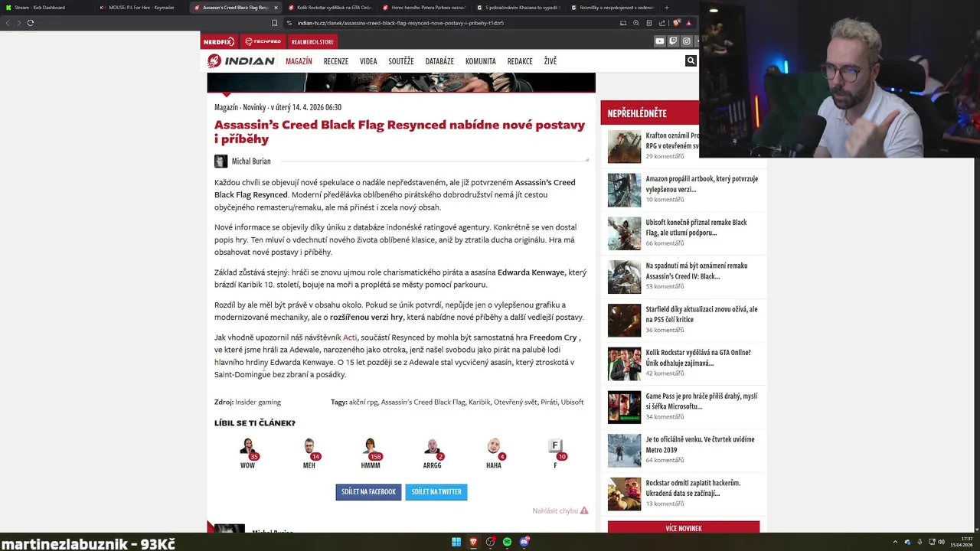Click the bookmark icon in address bar
Viewport: 980px width, 551px height.
click(274, 23)
